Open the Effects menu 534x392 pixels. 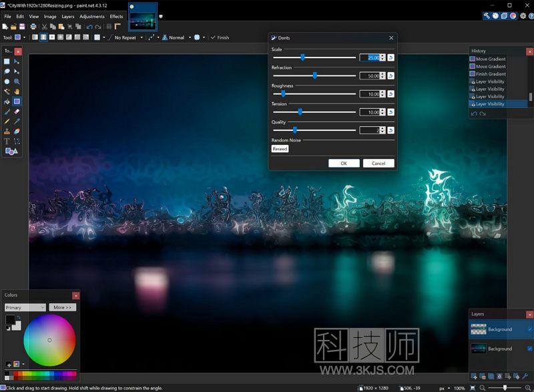click(x=116, y=16)
